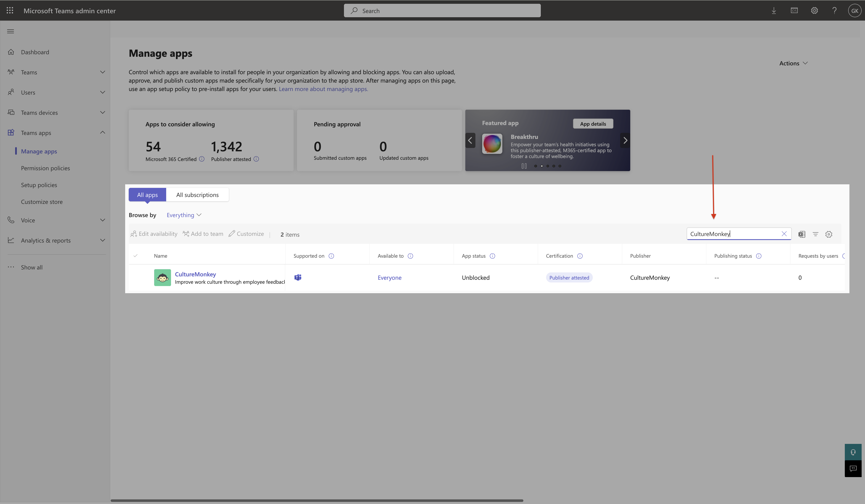Export app list to Excel icon
This screenshot has width=865, height=504.
[801, 234]
